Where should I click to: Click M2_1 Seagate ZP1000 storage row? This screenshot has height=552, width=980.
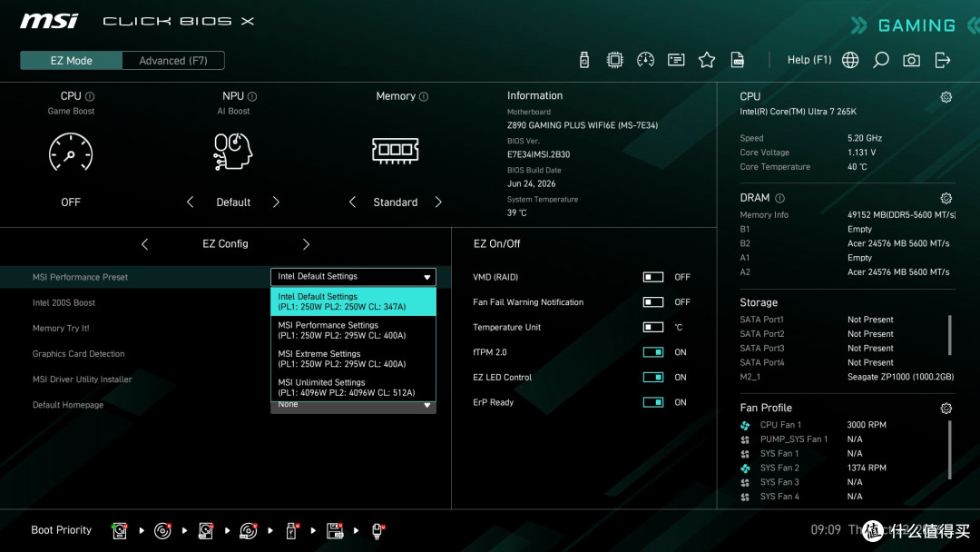(x=847, y=377)
